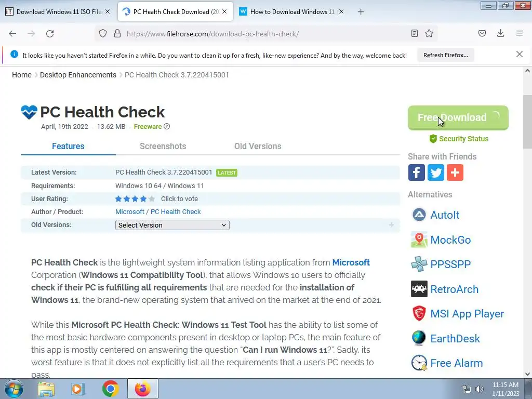Open the MockGo alternative link
Screen dimensions: 532x399
point(450,240)
